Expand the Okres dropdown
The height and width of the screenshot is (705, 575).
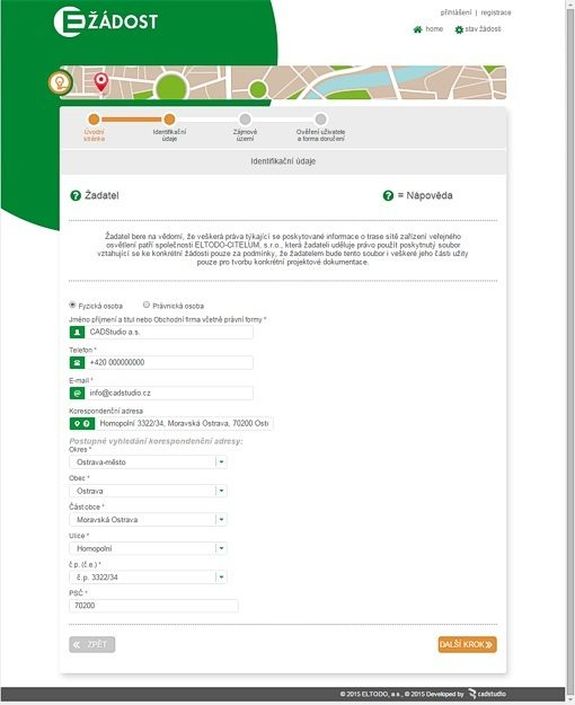(x=221, y=462)
